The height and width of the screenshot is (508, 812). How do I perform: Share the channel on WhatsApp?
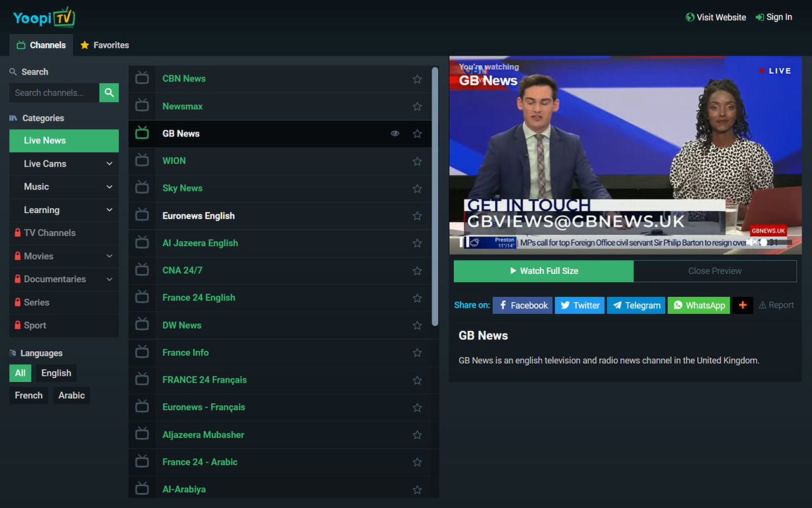pyautogui.click(x=699, y=305)
